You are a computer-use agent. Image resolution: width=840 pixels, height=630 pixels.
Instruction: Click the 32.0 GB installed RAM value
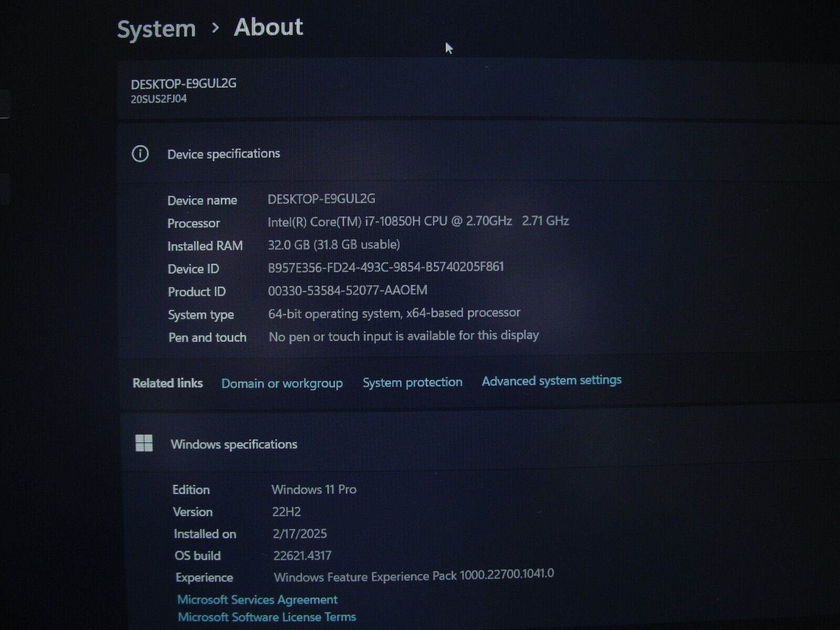(x=334, y=245)
